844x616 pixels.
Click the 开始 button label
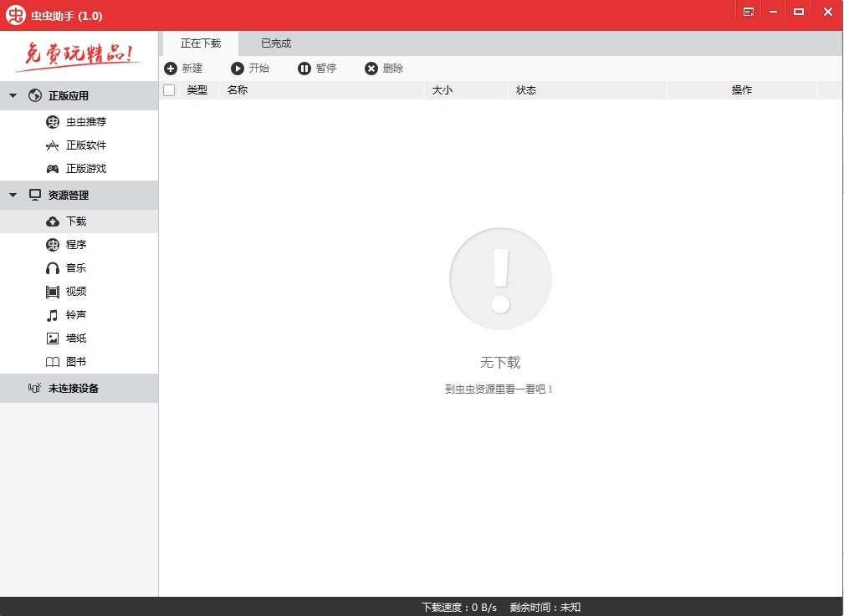259,69
